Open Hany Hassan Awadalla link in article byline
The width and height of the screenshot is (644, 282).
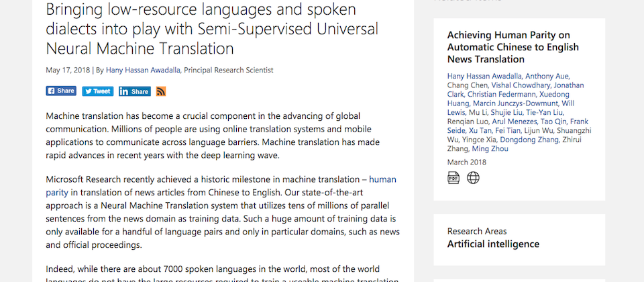(x=143, y=70)
